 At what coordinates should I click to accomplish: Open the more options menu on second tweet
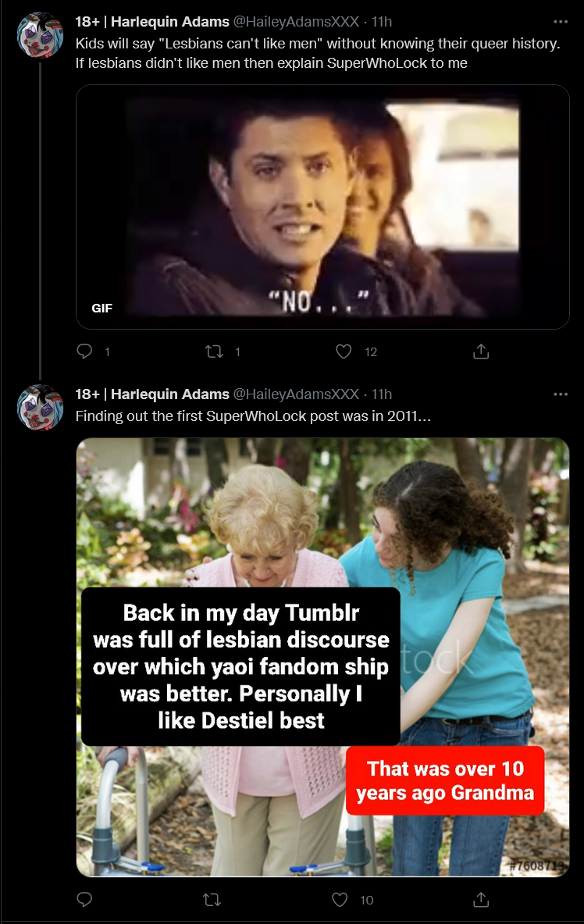tap(561, 394)
